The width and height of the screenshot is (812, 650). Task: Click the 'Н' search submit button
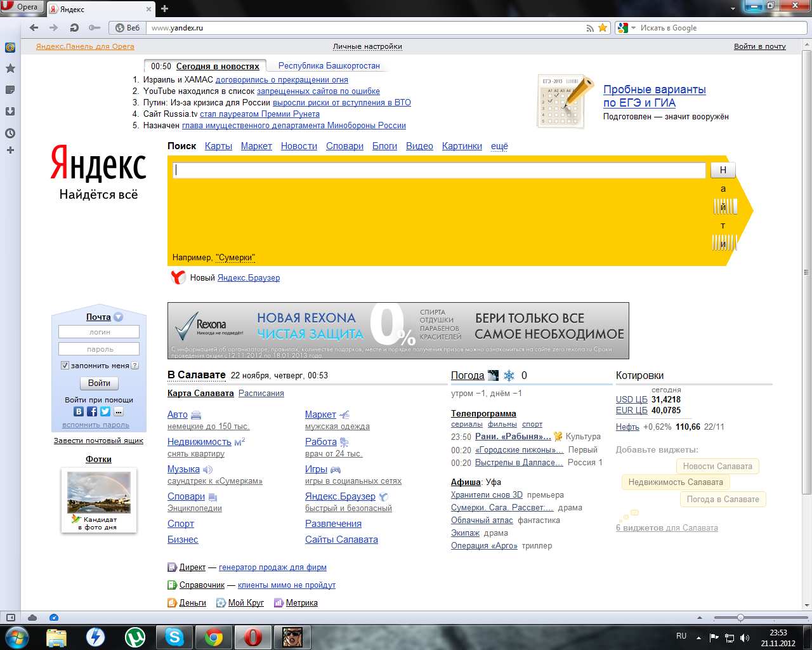pos(723,169)
